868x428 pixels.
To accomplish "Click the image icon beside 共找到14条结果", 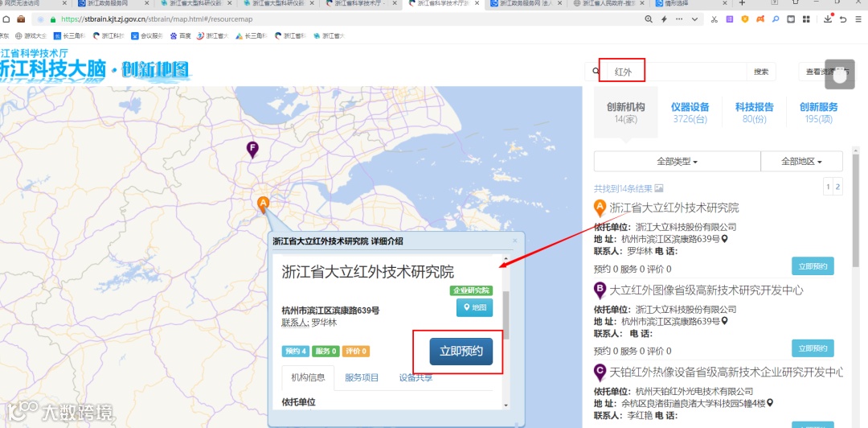I will [x=659, y=188].
